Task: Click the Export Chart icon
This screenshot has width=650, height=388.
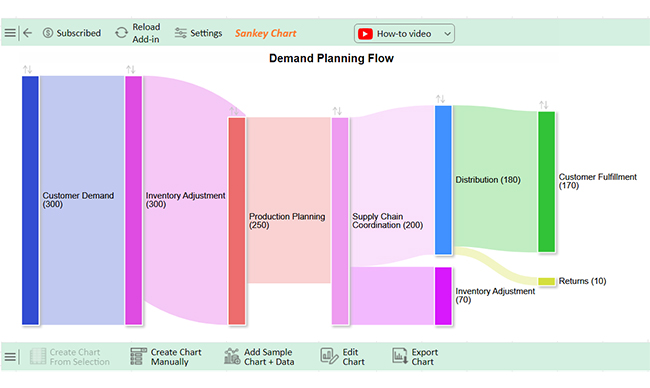Action: tap(400, 356)
